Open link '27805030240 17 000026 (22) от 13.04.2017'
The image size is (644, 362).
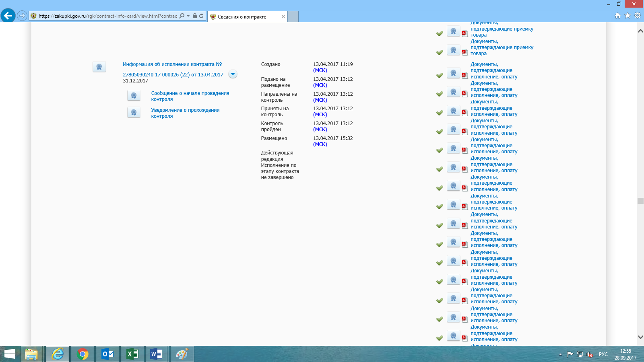pos(173,75)
